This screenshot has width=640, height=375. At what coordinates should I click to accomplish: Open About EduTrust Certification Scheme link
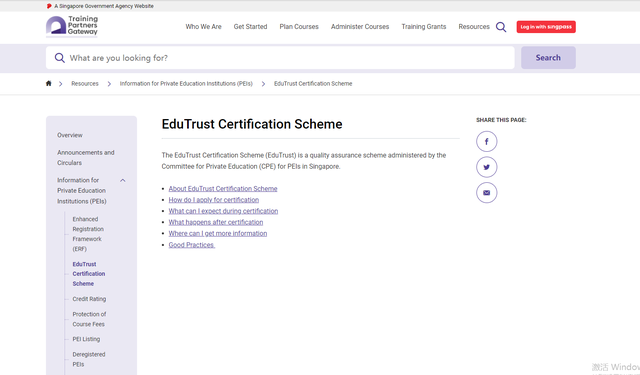pyautogui.click(x=223, y=189)
